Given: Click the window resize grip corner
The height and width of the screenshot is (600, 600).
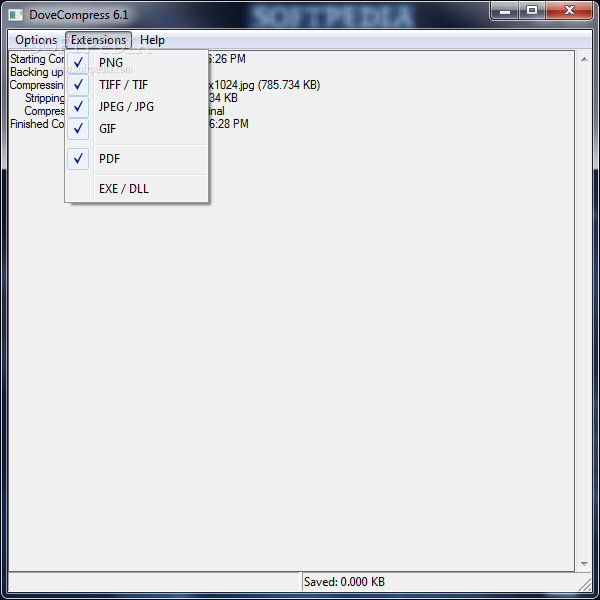Looking at the screenshot, I should coord(585,585).
